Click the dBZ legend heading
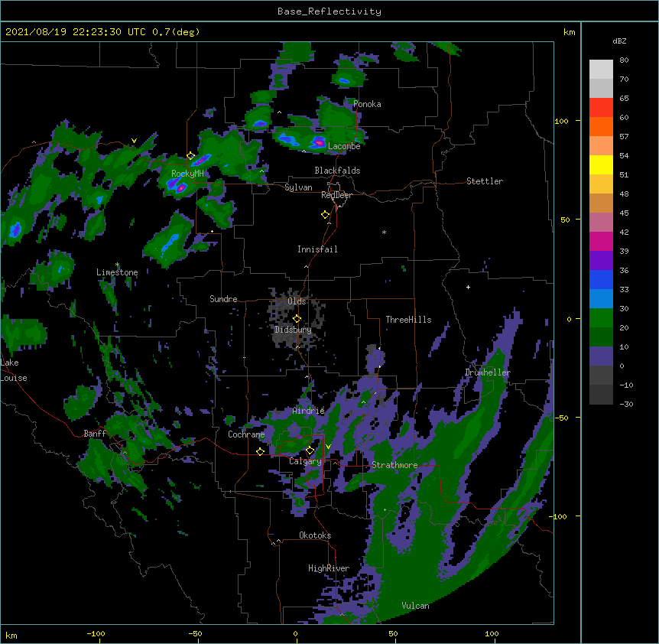Viewport: 659px width, 644px height. point(619,41)
